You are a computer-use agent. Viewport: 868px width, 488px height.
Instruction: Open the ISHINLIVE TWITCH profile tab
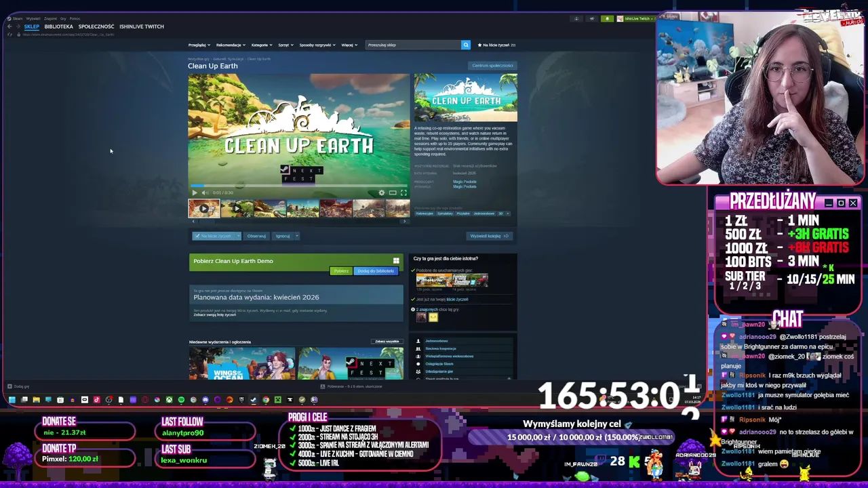[x=142, y=26]
